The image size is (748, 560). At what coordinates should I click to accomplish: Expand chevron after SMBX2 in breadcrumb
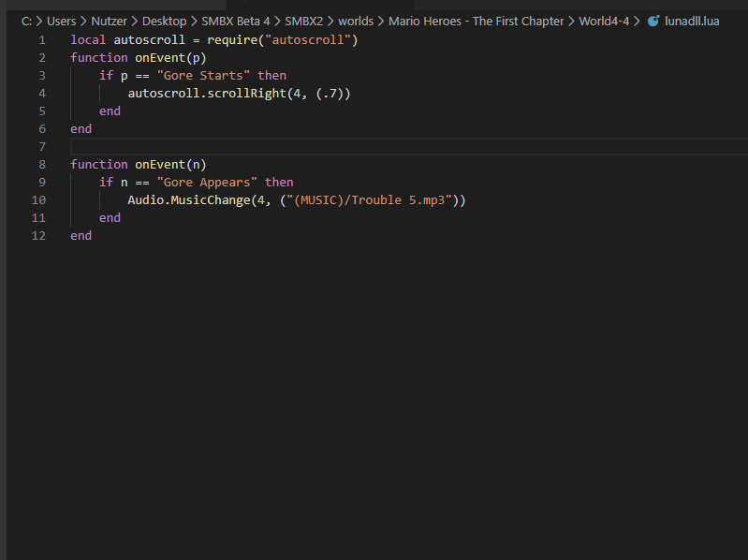330,21
